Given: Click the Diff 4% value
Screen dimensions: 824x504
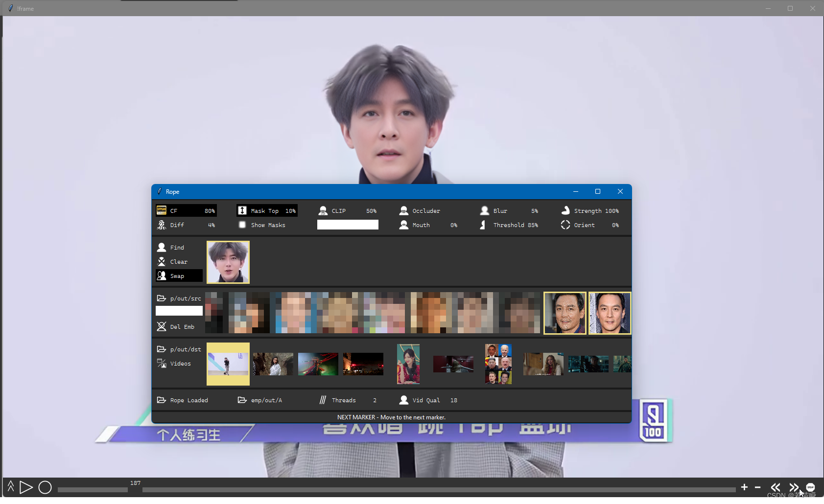Looking at the screenshot, I should click(x=212, y=225).
